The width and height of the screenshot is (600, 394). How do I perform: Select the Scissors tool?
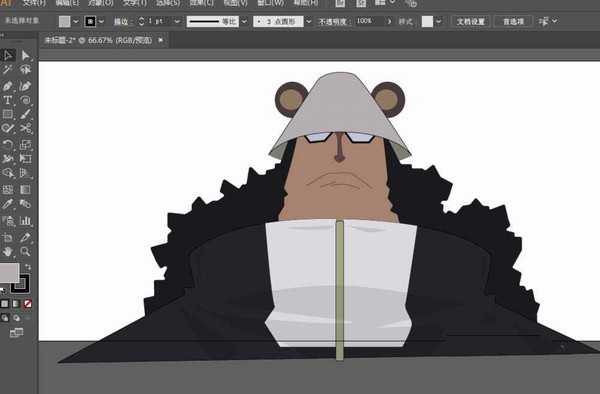(26, 128)
